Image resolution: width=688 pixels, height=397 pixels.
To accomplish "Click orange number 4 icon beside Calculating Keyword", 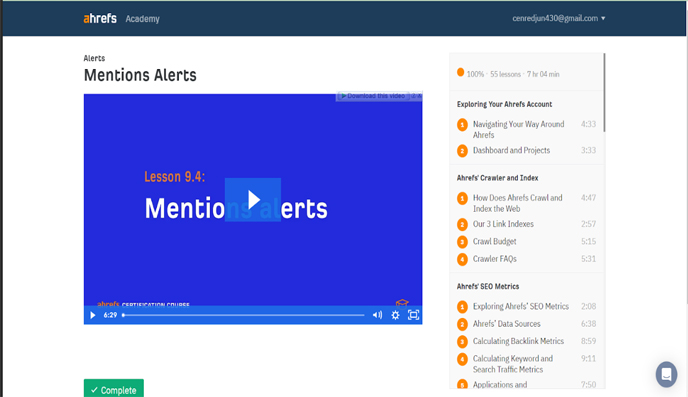I will (462, 359).
